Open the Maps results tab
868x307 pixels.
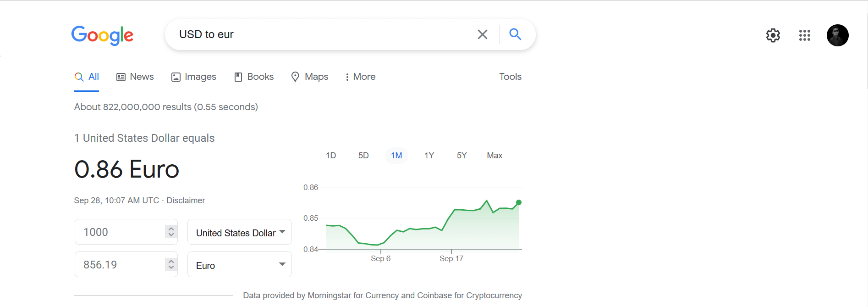(x=310, y=77)
